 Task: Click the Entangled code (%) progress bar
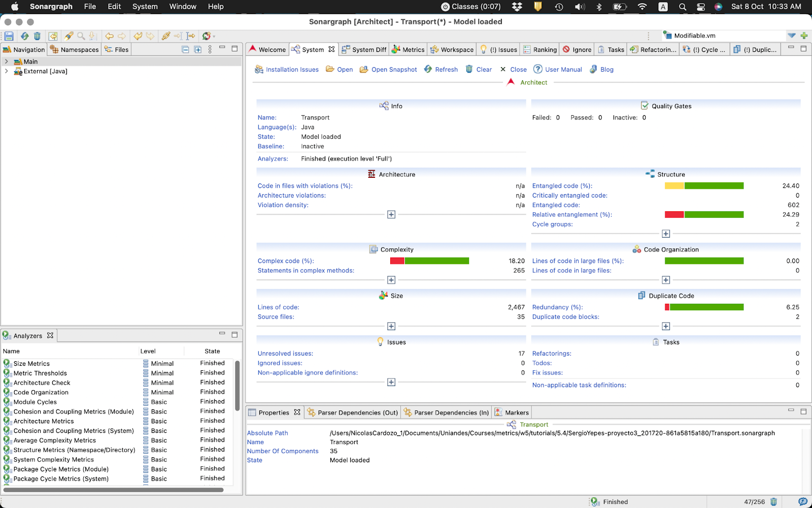[x=704, y=186]
